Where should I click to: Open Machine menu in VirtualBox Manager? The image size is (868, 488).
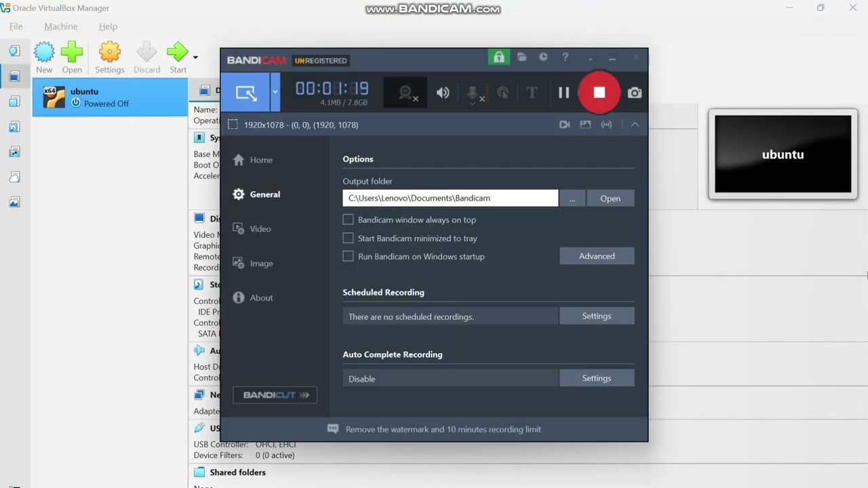tap(61, 26)
